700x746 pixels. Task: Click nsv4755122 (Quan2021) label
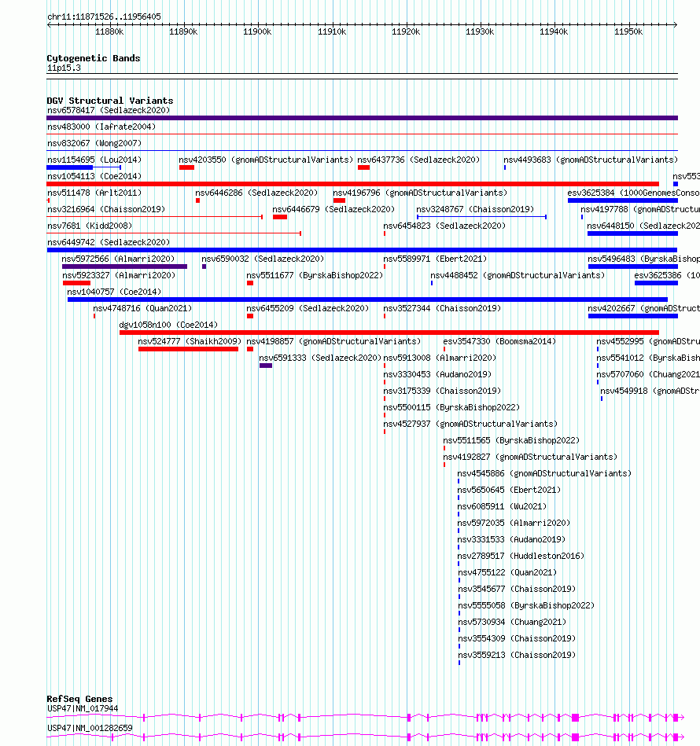pos(507,573)
